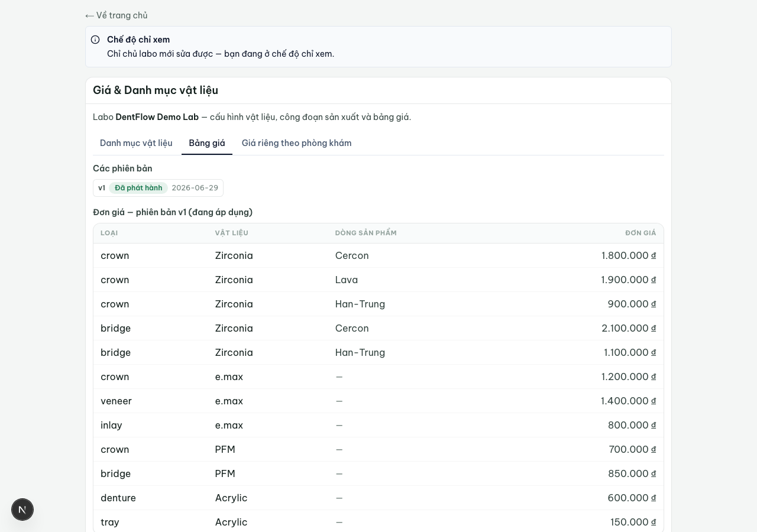Click price 1.100.000 ₫
The height and width of the screenshot is (532, 757).
pyautogui.click(x=630, y=352)
